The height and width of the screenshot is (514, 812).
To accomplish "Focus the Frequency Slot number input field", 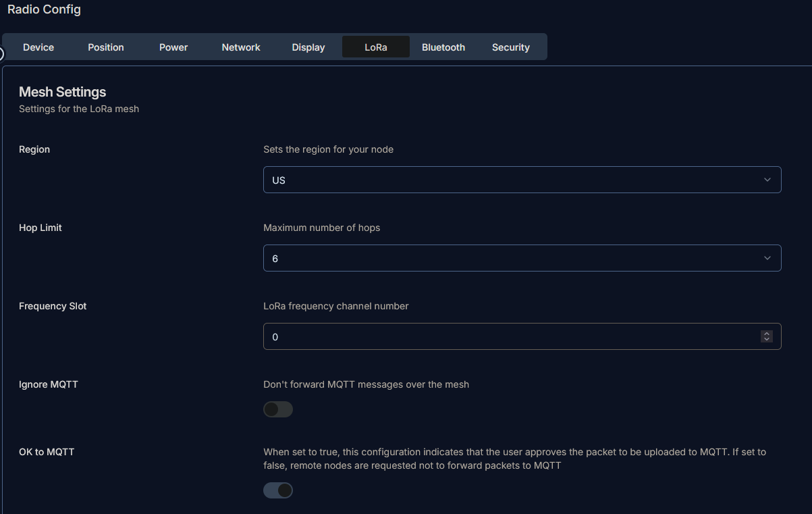I will point(506,336).
